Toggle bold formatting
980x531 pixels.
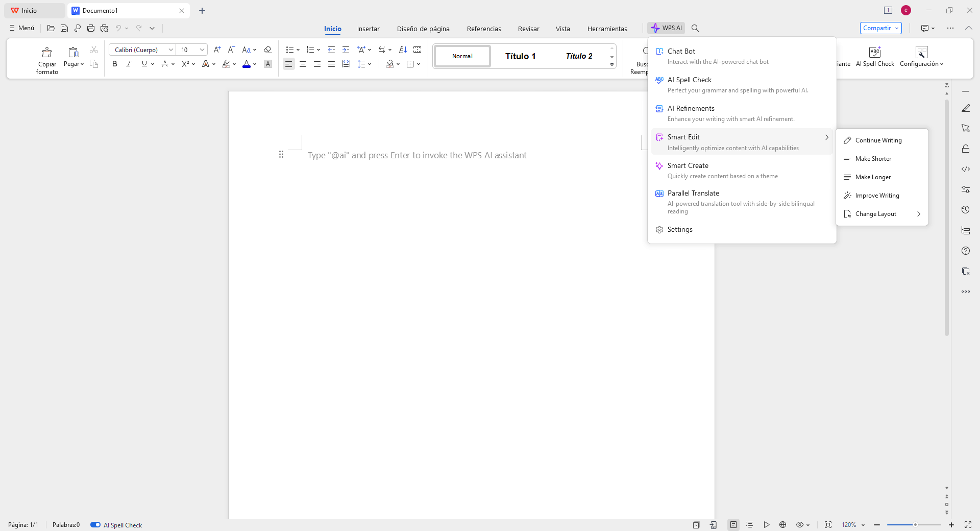pos(115,64)
